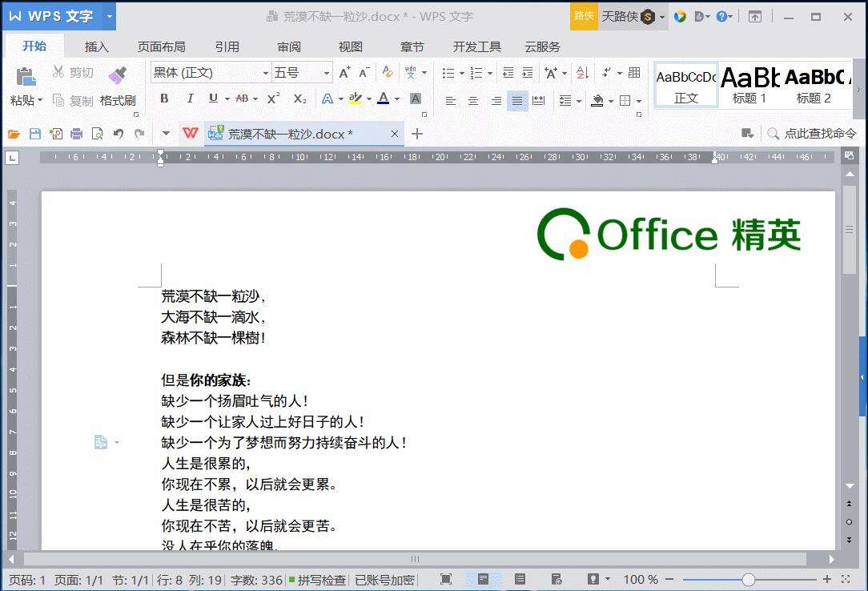Apply 标题 1 style
The width and height of the screenshot is (868, 591).
(749, 85)
